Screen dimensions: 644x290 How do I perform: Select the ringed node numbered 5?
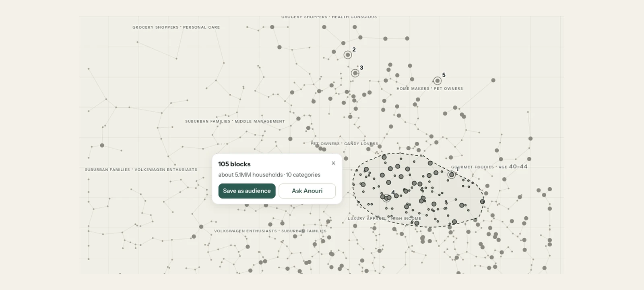438,81
